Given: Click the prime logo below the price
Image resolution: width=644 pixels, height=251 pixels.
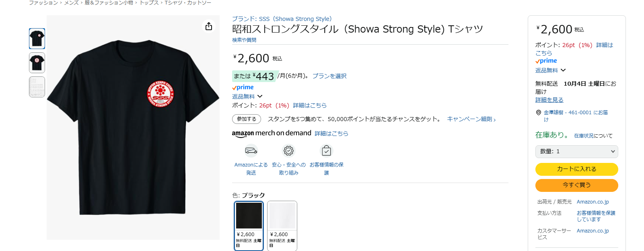Looking at the screenshot, I should pyautogui.click(x=243, y=87).
